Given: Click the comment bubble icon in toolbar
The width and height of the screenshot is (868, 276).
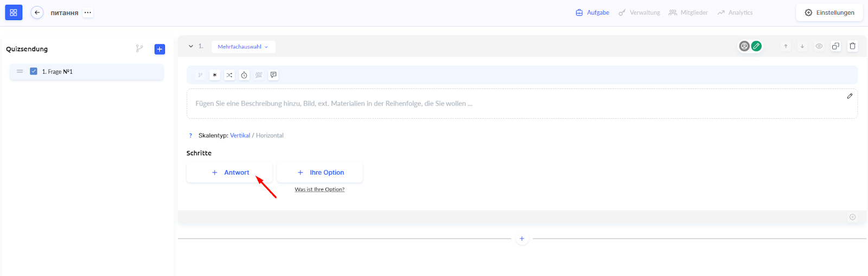Looking at the screenshot, I should (x=273, y=75).
